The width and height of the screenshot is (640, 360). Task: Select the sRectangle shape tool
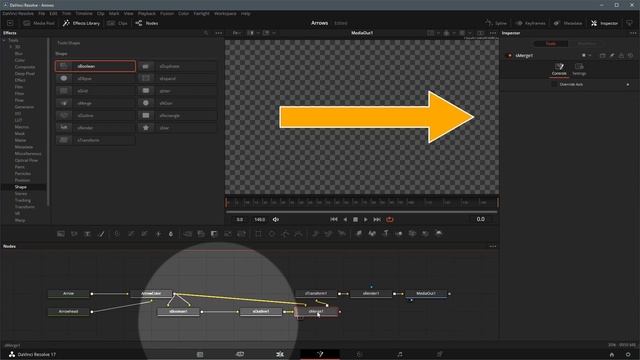pos(178,116)
